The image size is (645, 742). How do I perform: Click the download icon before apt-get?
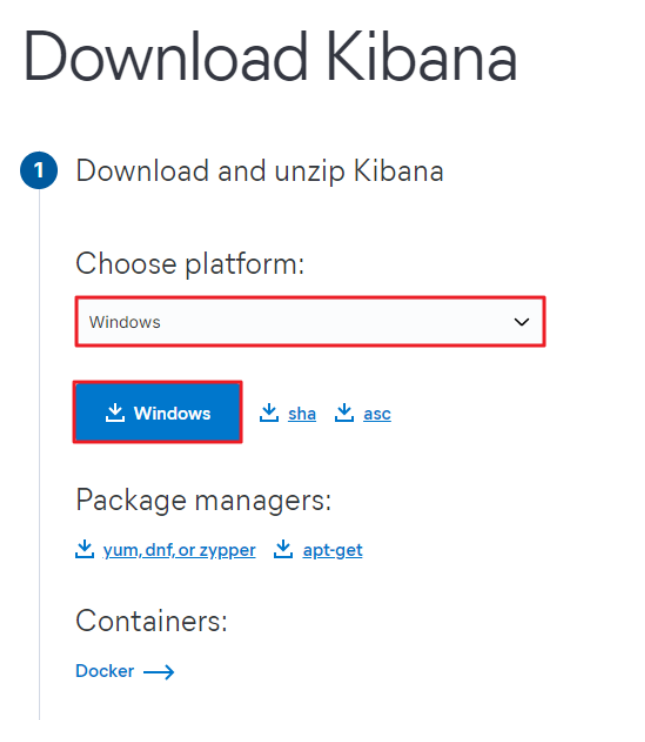click(284, 550)
